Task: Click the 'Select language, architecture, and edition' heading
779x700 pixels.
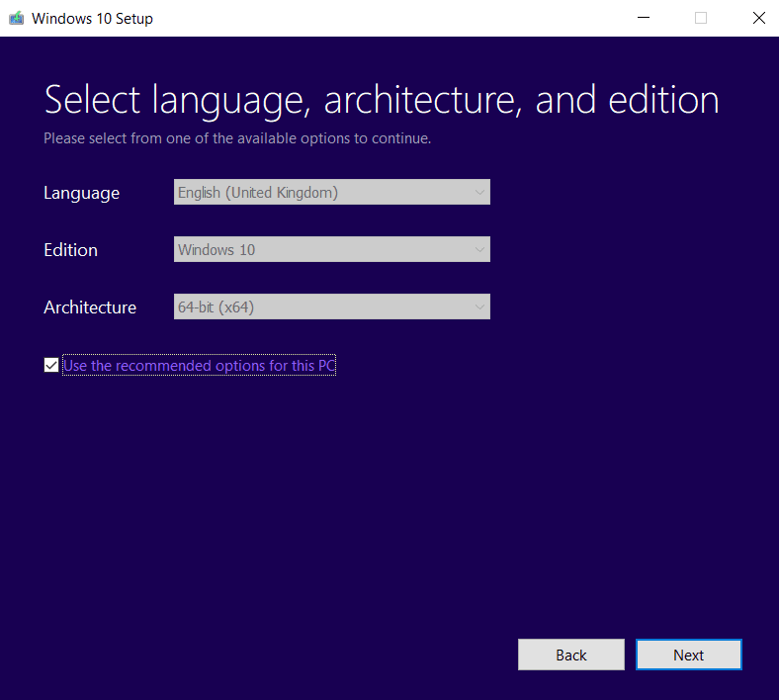Action: click(x=382, y=100)
